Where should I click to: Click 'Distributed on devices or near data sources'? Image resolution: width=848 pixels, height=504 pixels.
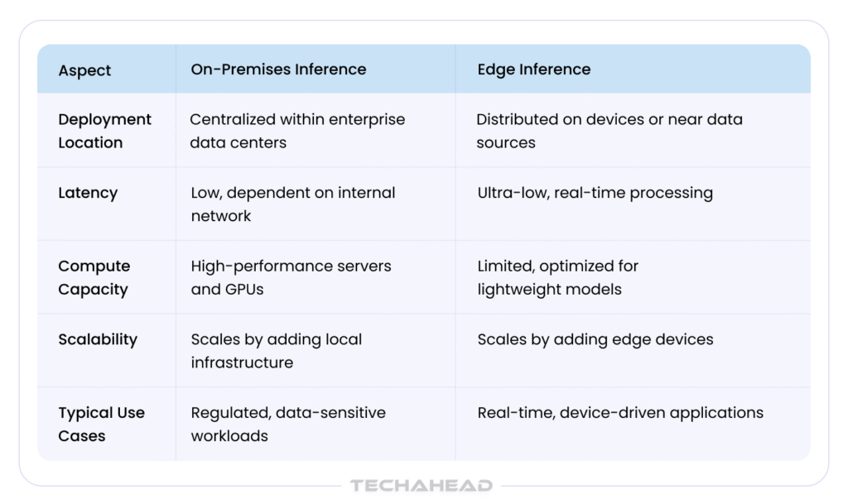pyautogui.click(x=609, y=131)
